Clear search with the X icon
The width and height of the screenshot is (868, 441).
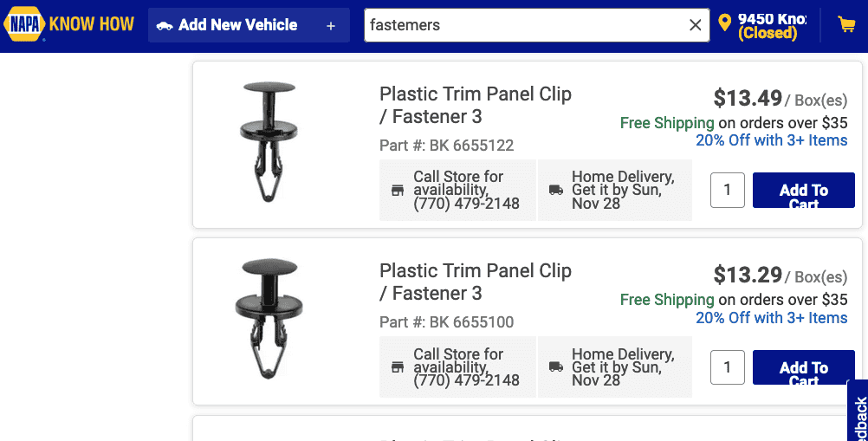696,25
